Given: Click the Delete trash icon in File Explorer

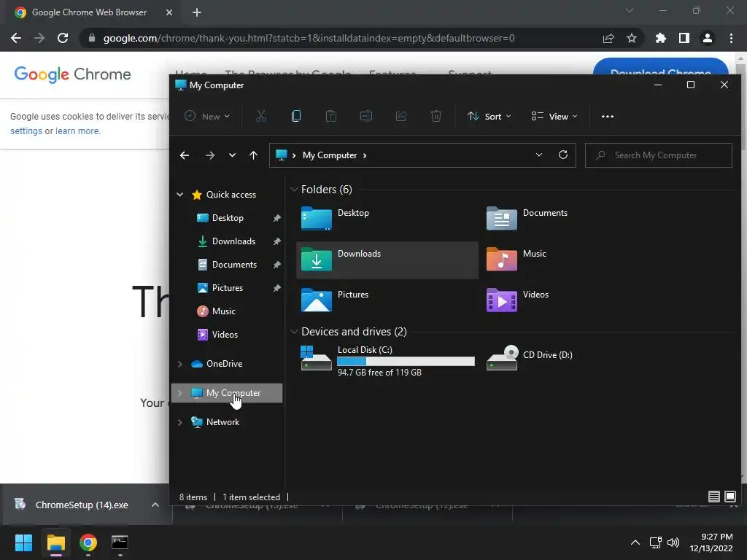Looking at the screenshot, I should click(x=436, y=116).
